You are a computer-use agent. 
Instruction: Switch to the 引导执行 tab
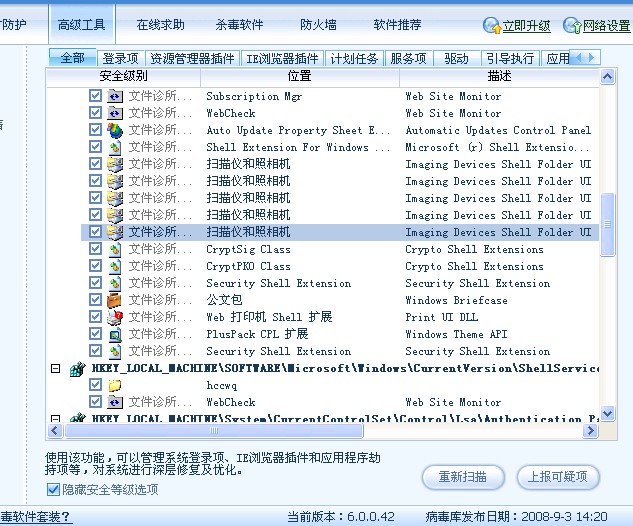click(510, 59)
